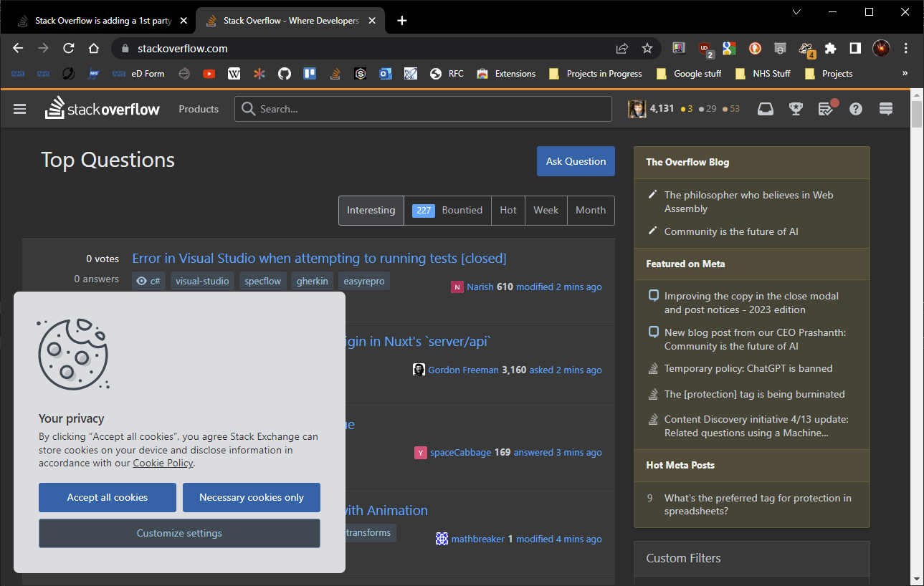Open 'Error in Visual Studio when attempting' question

[x=319, y=258]
